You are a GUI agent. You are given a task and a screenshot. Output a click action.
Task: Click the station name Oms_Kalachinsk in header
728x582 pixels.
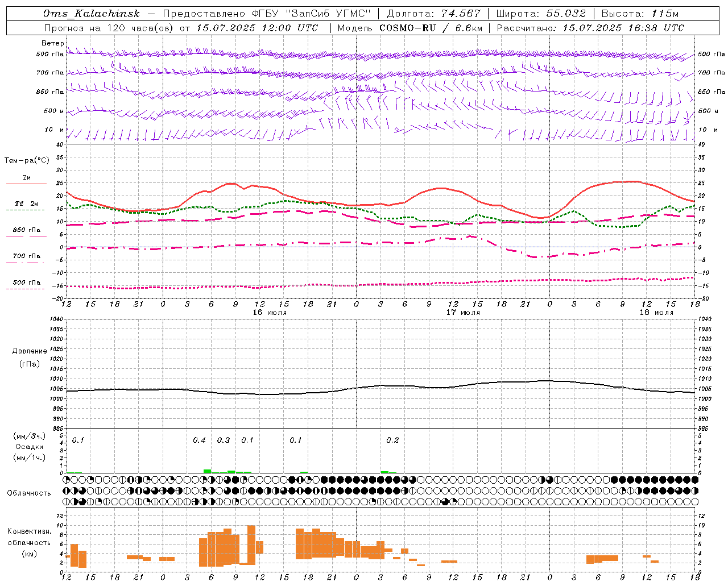pos(91,14)
